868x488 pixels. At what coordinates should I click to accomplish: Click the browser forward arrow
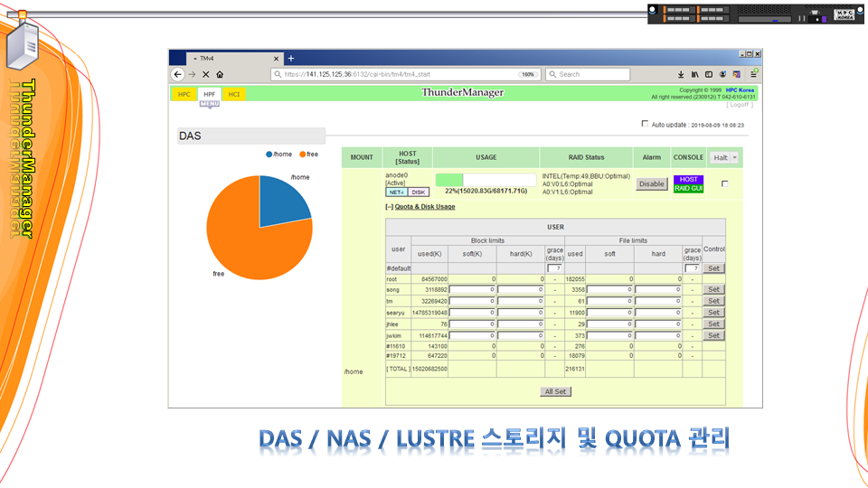coord(192,74)
